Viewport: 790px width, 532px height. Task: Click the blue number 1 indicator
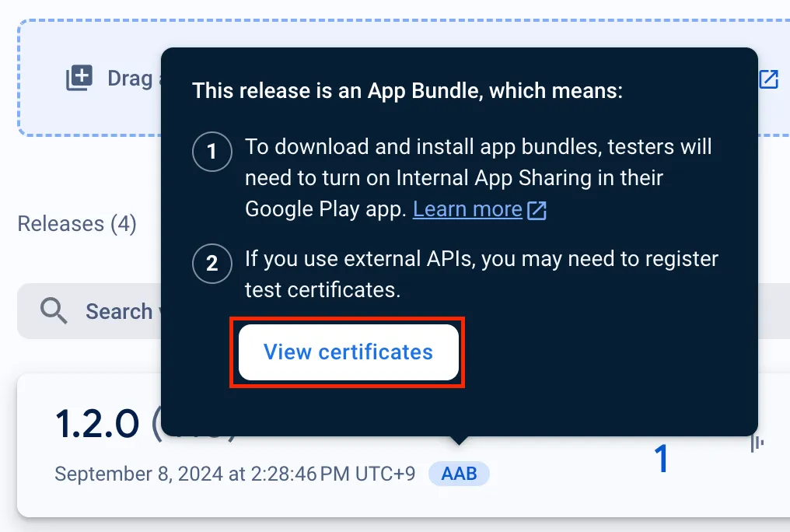pyautogui.click(x=660, y=460)
